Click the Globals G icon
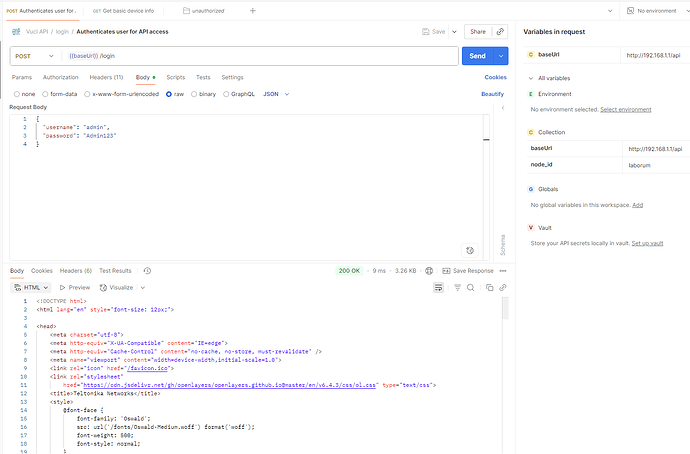 531,189
